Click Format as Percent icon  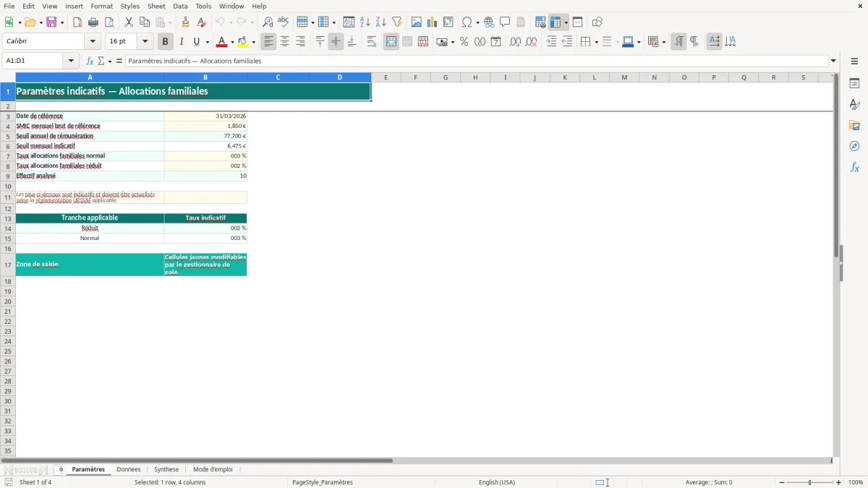[x=464, y=42]
